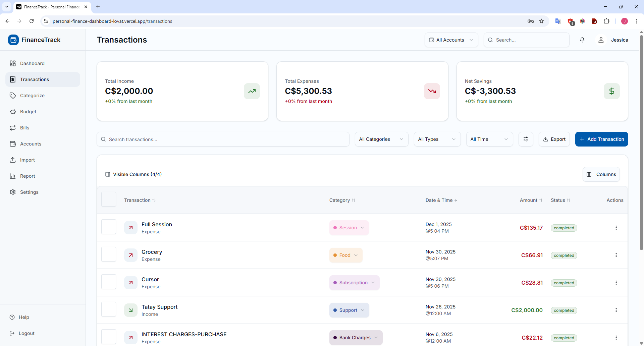Click the notifications bell icon
This screenshot has width=644, height=346.
tap(582, 40)
